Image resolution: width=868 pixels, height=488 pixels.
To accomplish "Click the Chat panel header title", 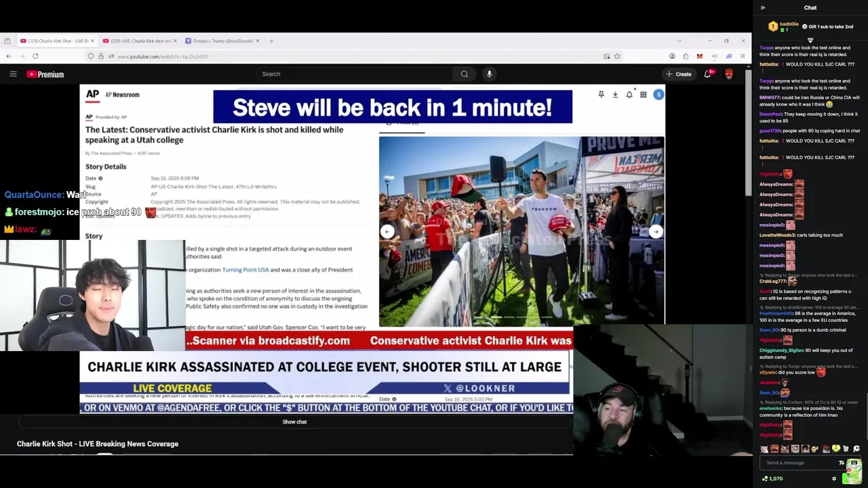I will 810,7.
